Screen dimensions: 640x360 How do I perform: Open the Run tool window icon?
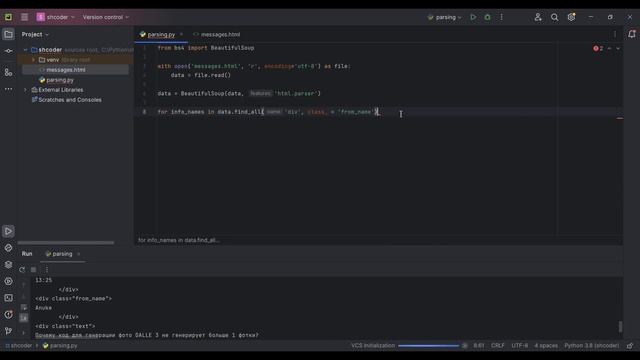(x=8, y=231)
